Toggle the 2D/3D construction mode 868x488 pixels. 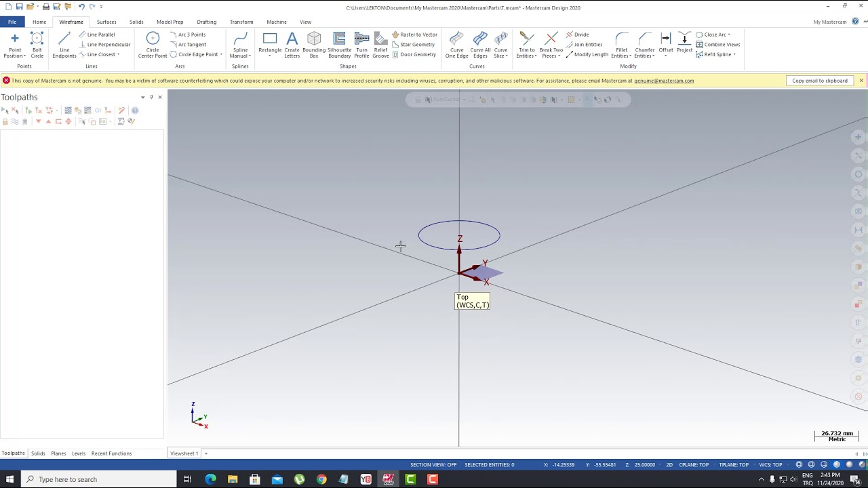coord(669,465)
